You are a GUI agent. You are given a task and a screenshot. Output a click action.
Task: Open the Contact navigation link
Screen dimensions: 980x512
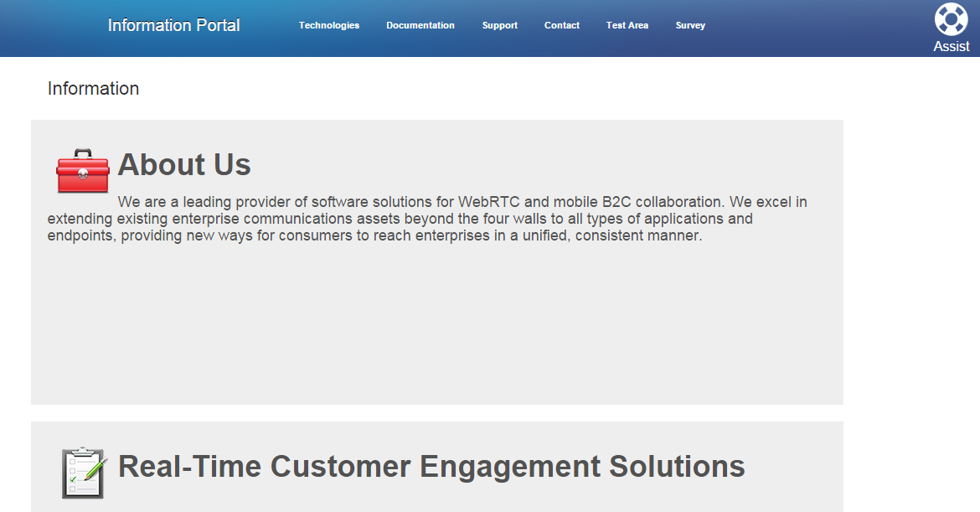coord(562,26)
